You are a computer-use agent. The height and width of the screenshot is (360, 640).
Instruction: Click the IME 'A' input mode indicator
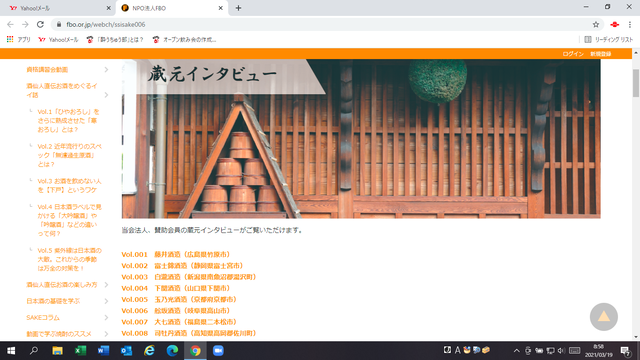458,350
